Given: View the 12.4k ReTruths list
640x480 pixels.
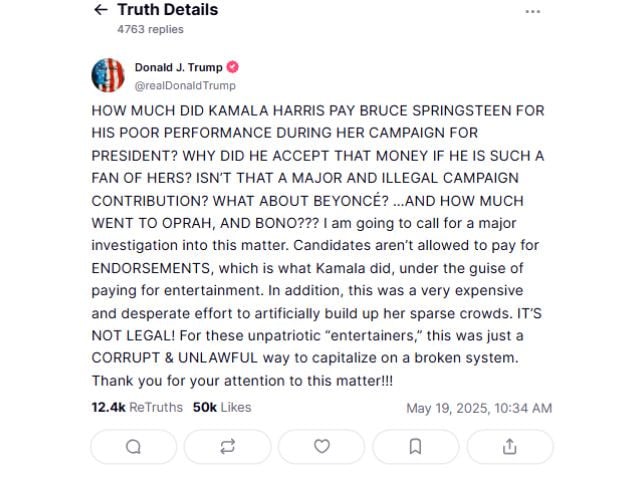Looking at the screenshot, I should tap(137, 407).
